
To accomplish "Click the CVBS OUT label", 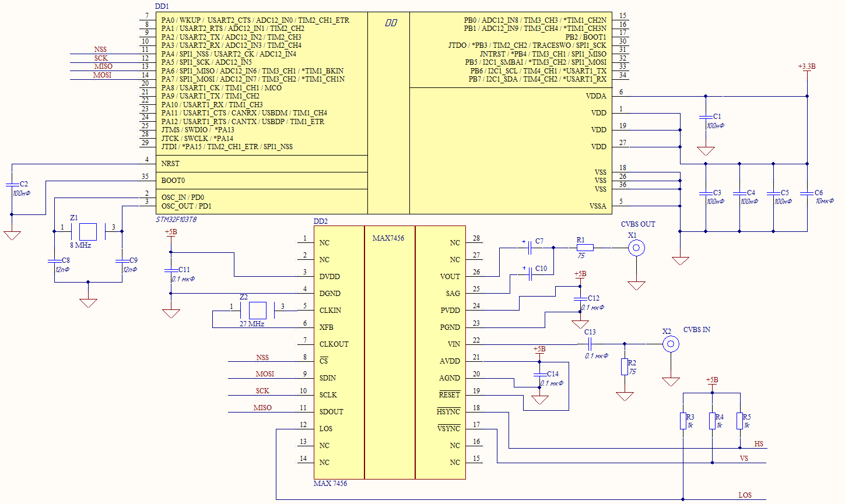I will pyautogui.click(x=638, y=224).
